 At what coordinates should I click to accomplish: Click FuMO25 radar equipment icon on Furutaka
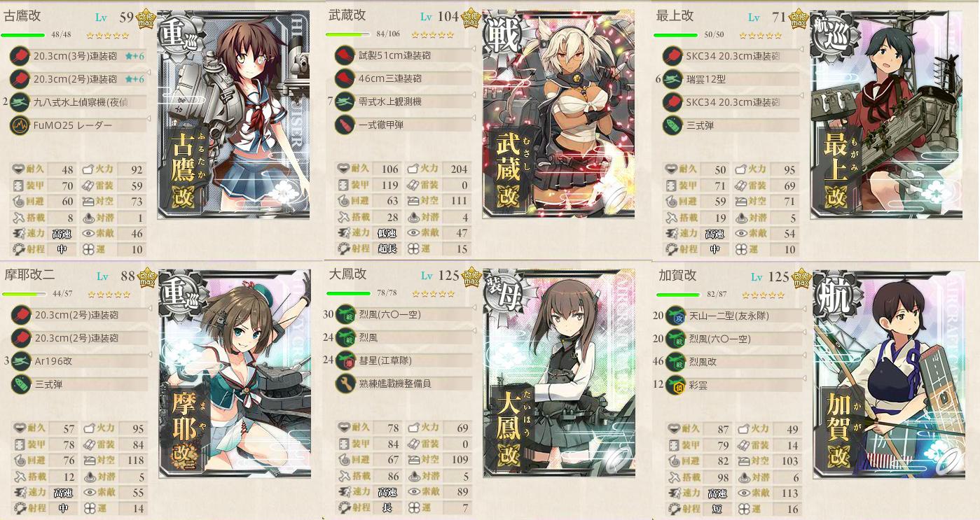point(20,125)
